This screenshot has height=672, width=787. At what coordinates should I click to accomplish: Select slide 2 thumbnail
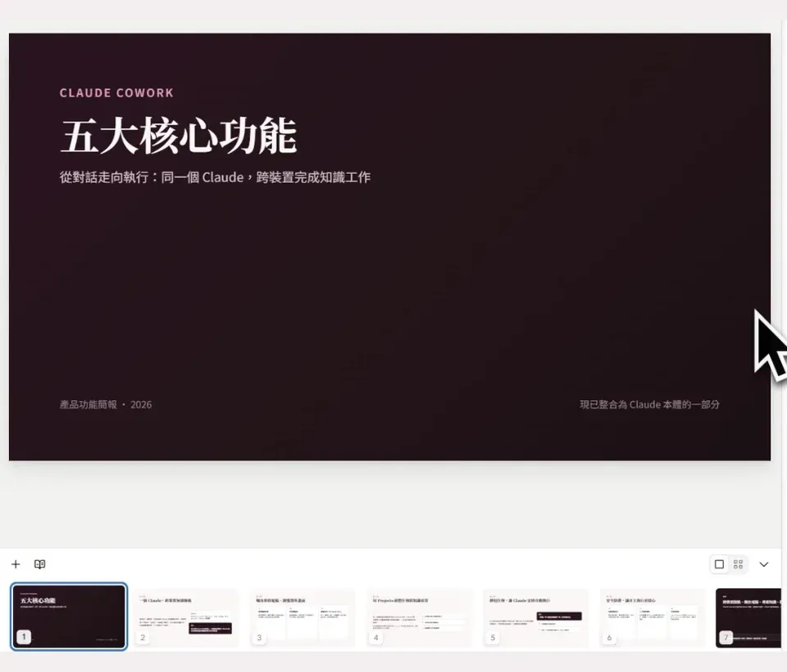point(185,618)
